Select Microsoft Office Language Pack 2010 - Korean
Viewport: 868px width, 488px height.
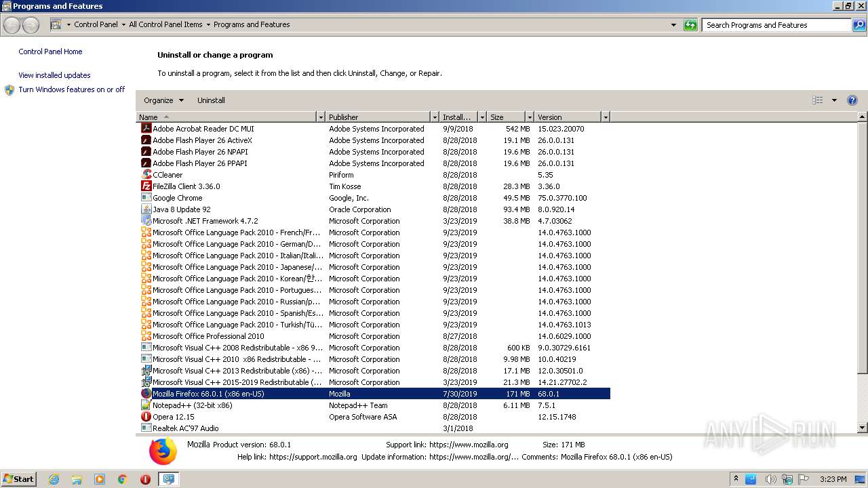click(x=374, y=279)
